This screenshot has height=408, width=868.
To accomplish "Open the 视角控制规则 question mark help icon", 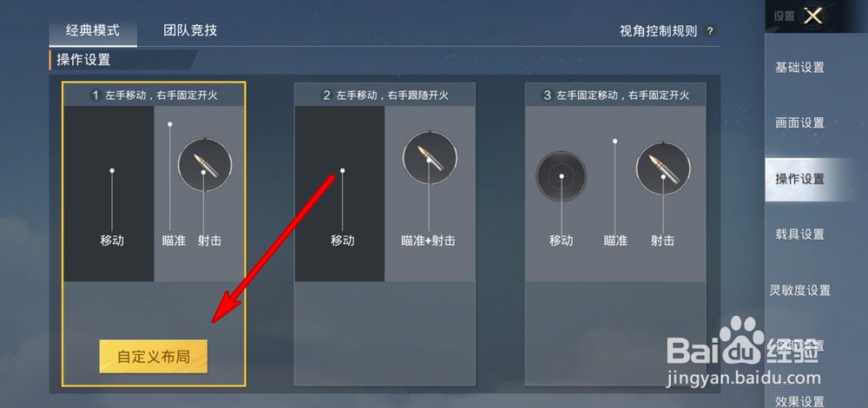I will [x=709, y=31].
